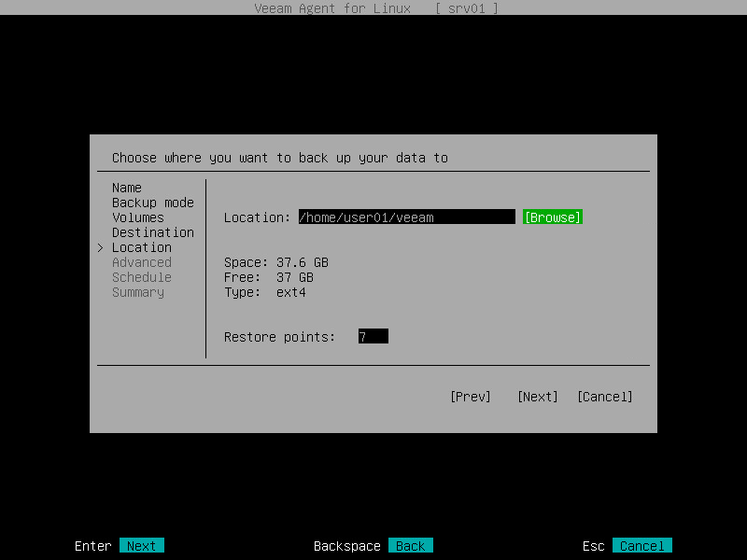
Task: Select the grayed Schedule step
Action: [142, 277]
